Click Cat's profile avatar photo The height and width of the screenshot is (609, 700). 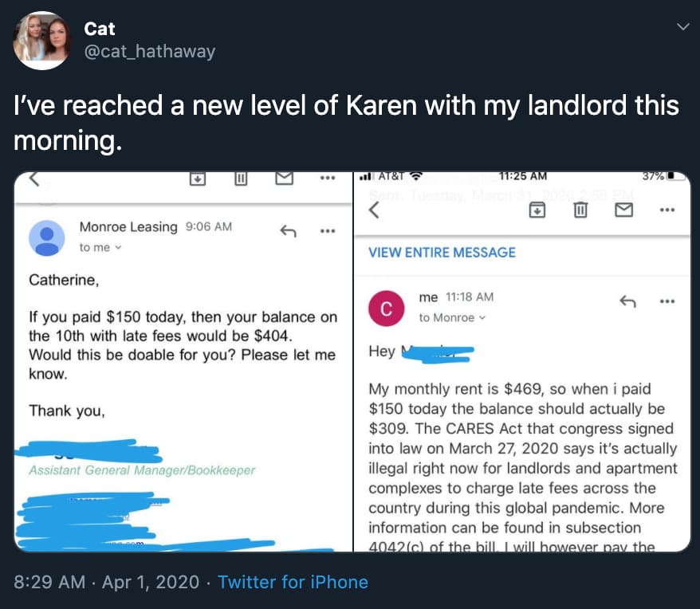point(42,41)
